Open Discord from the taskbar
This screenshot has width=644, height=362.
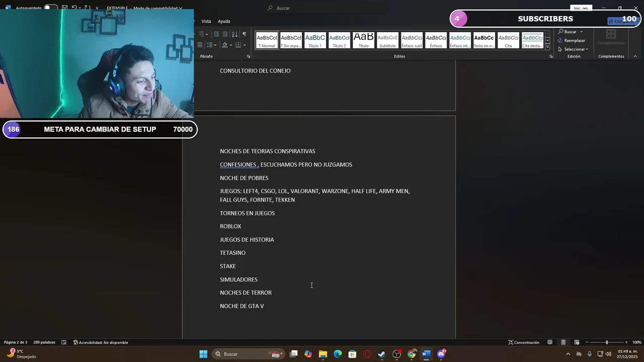[x=441, y=354]
